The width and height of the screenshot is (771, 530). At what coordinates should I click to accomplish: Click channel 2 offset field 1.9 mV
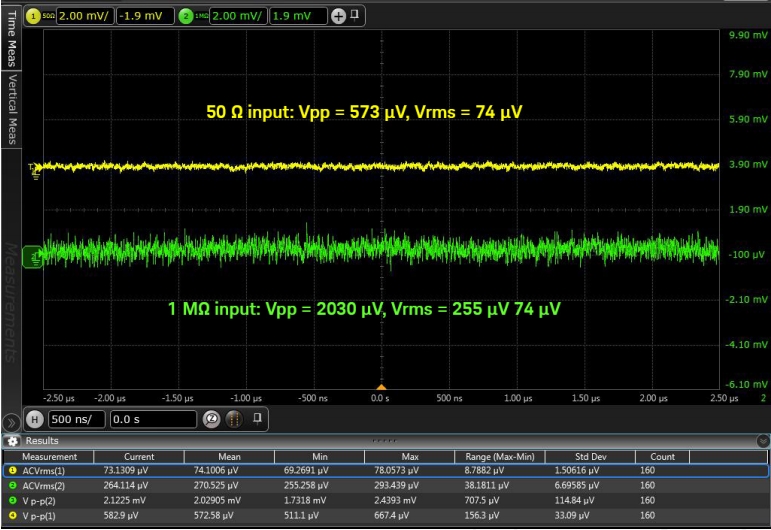pyautogui.click(x=298, y=16)
